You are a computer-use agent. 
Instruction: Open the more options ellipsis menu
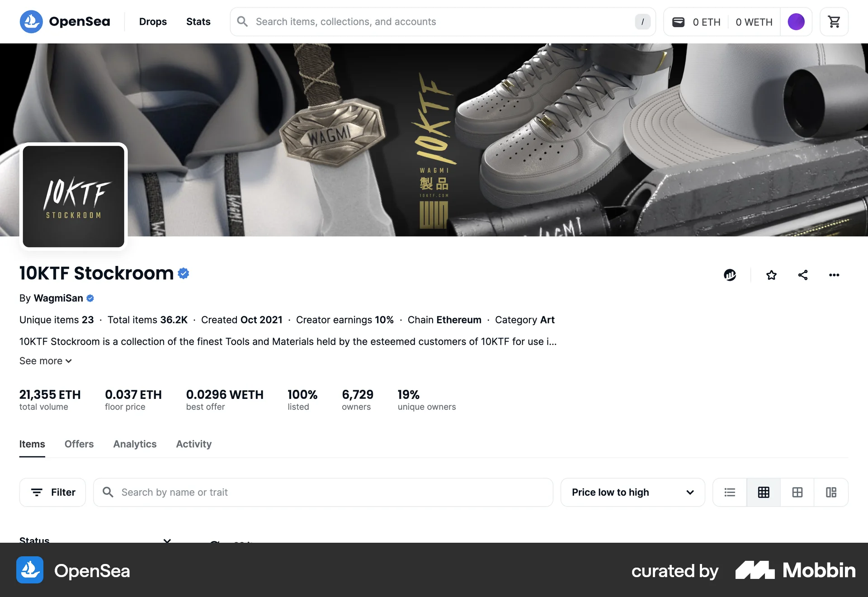click(834, 275)
